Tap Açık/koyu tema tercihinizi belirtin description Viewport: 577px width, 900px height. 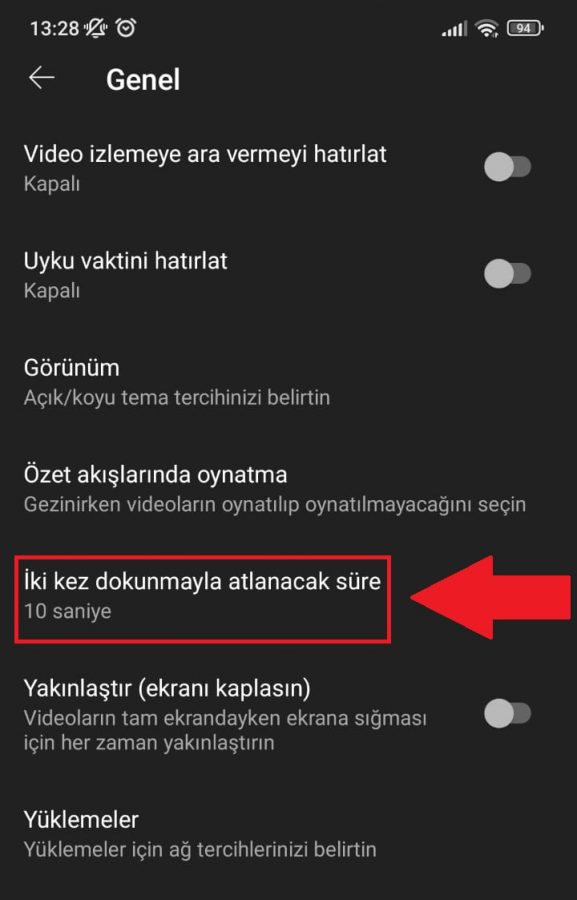point(177,397)
